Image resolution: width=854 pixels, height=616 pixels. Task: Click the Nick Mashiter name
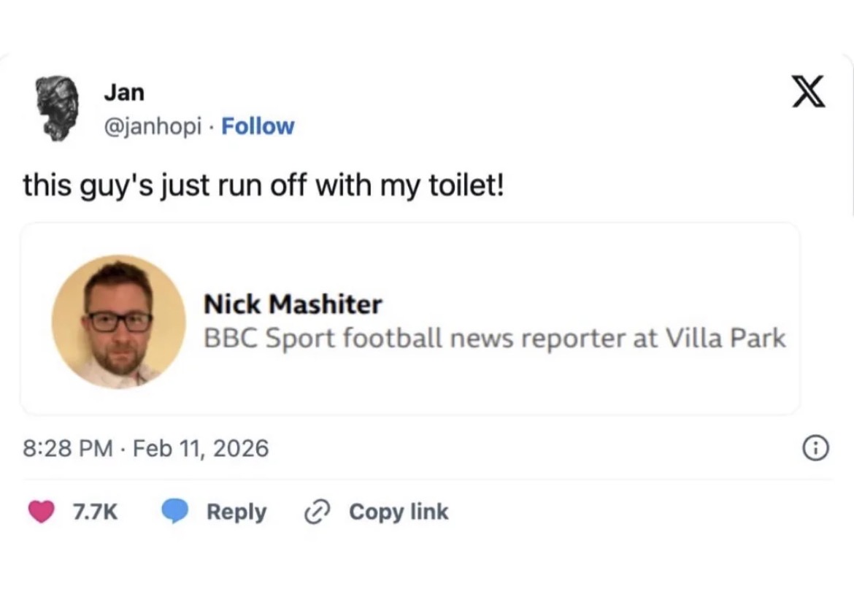tap(293, 304)
